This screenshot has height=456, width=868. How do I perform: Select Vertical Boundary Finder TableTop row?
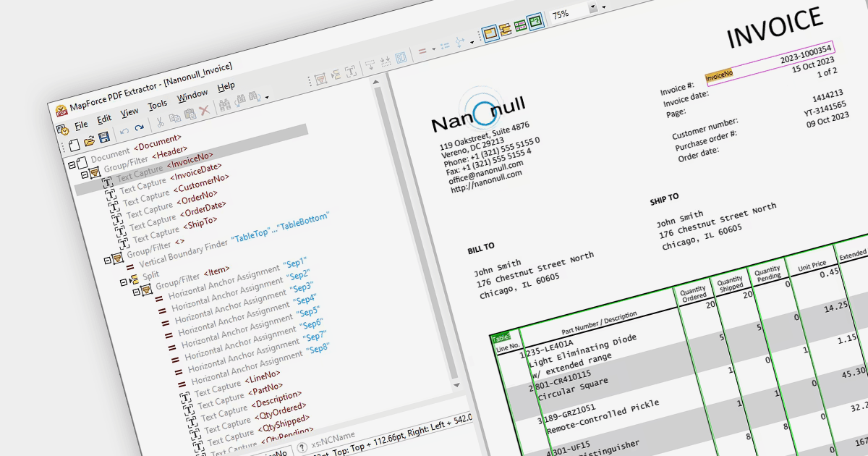228,239
